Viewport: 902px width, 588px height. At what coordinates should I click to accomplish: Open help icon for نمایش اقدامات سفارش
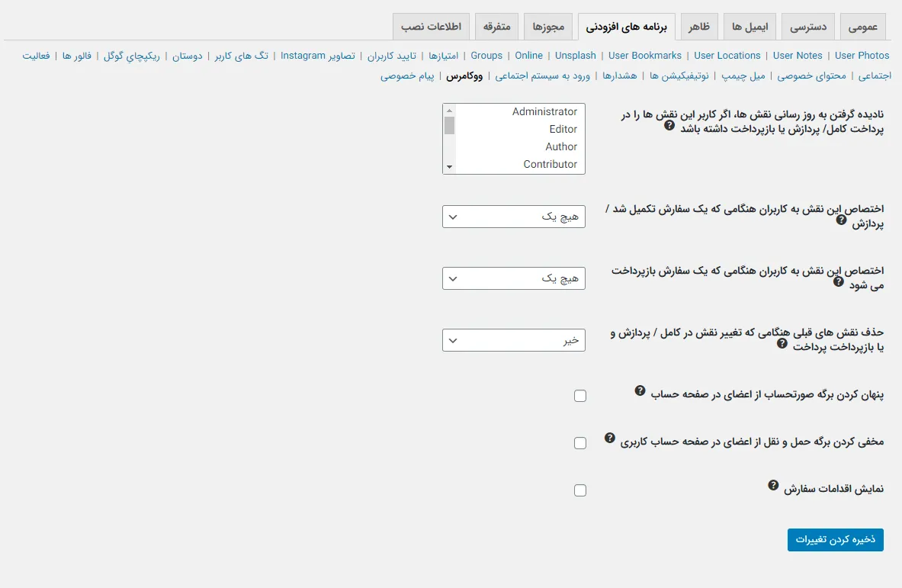click(773, 485)
